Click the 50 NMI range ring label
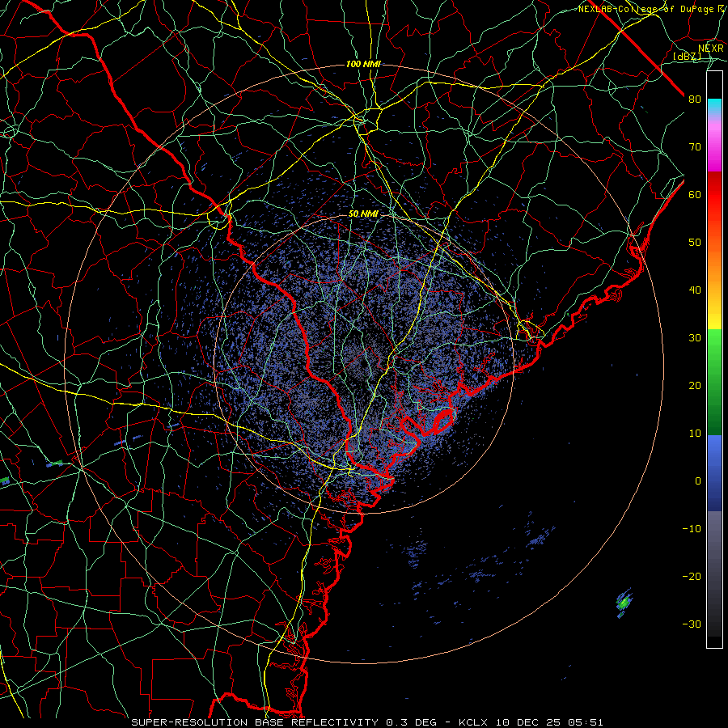The image size is (728, 728). pos(363,214)
